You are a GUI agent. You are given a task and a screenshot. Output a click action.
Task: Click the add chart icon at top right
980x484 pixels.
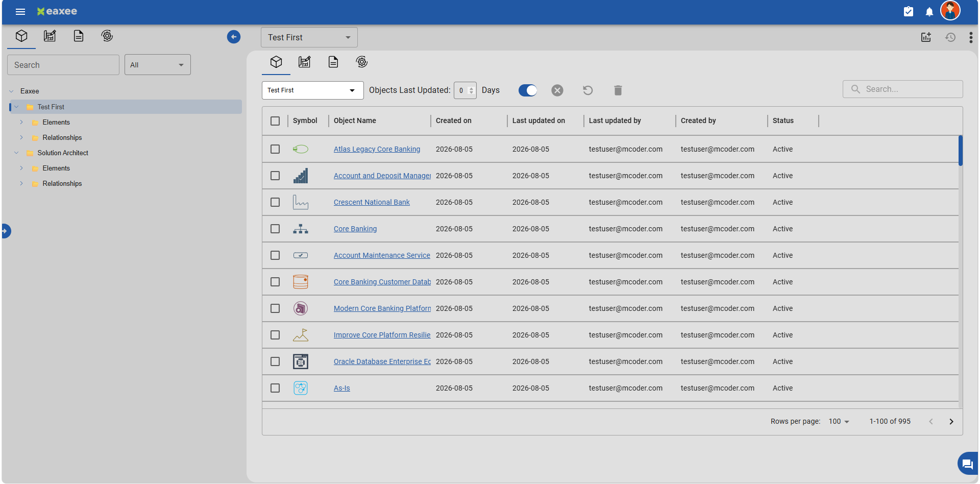click(926, 37)
